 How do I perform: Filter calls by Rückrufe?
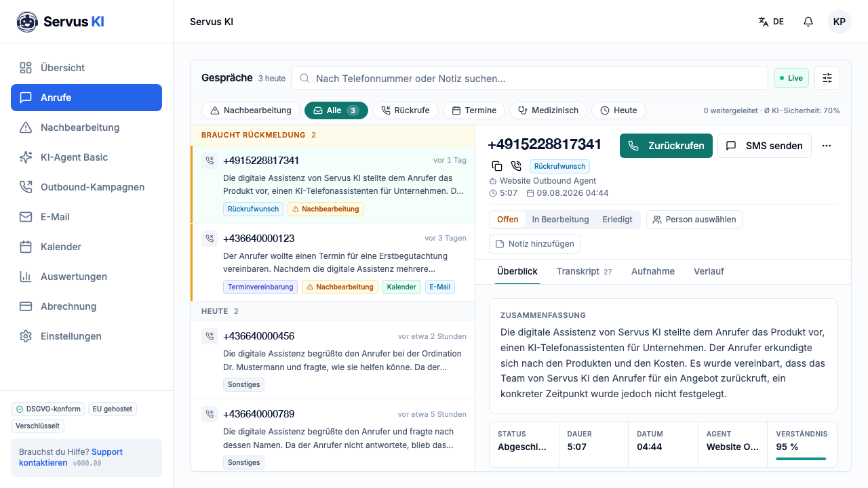click(406, 110)
